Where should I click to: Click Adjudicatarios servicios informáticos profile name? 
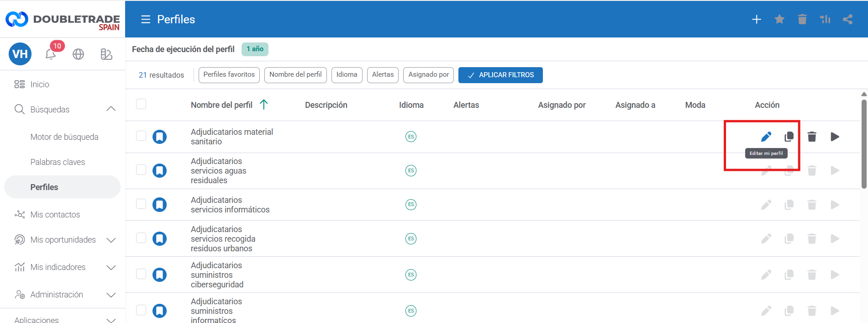pyautogui.click(x=230, y=205)
